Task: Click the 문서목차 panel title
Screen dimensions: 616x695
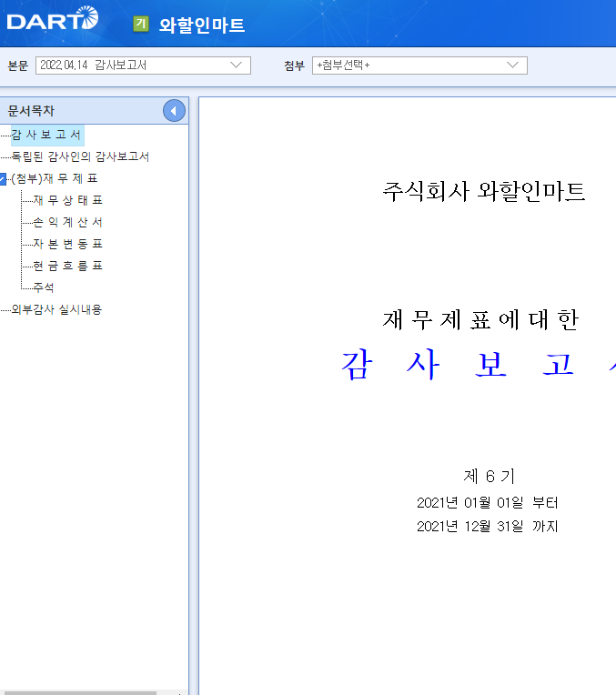Action: pos(31,111)
